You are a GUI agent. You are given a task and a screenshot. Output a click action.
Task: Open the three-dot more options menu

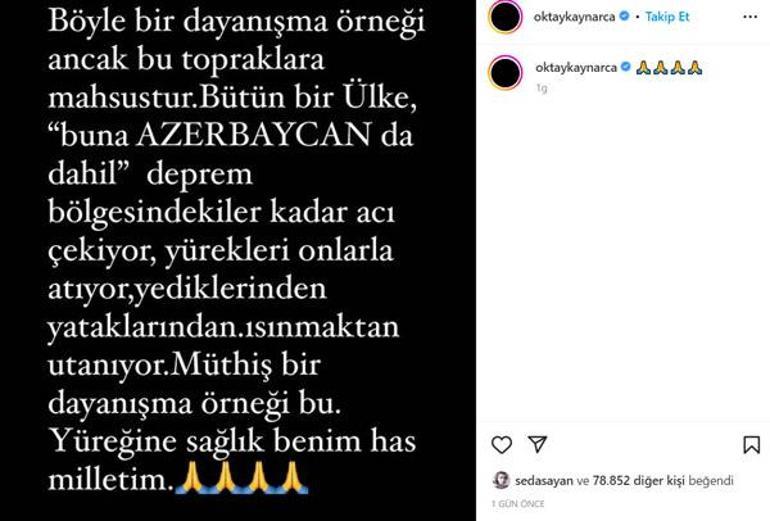750,17
